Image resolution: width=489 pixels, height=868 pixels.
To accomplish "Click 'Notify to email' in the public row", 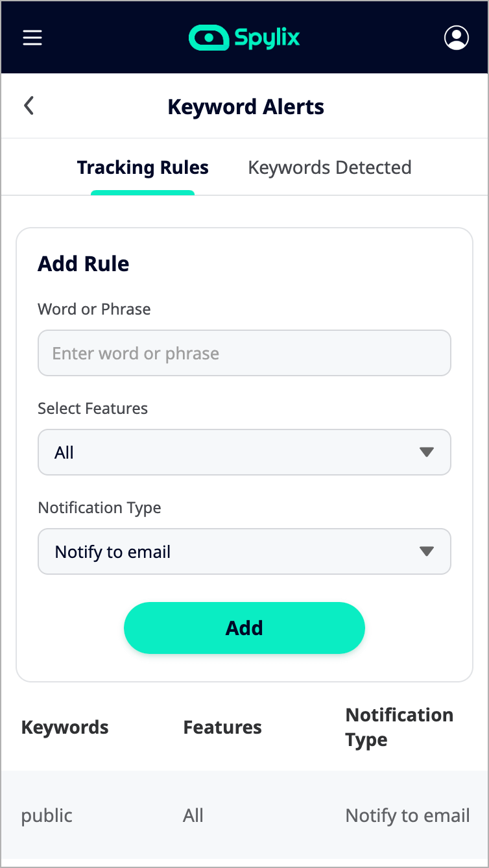I will coord(407,815).
